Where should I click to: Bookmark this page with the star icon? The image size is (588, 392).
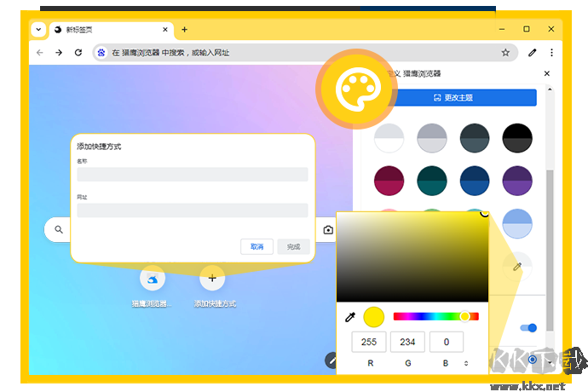(505, 53)
